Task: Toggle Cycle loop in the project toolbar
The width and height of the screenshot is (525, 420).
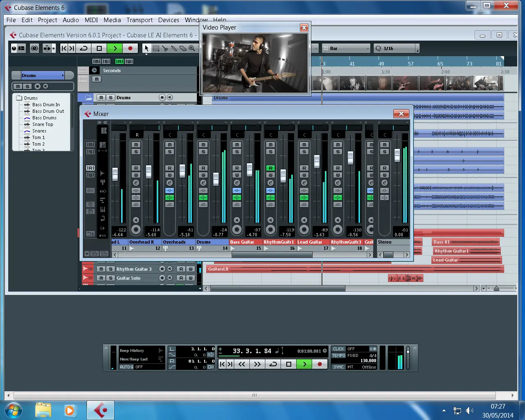Action: coord(84,48)
